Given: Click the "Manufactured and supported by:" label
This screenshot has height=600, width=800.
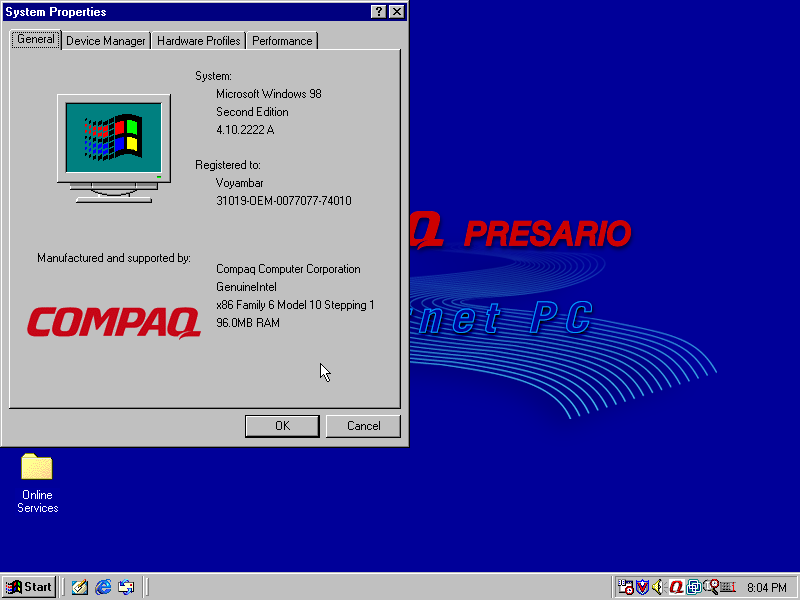Looking at the screenshot, I should 114,258.
